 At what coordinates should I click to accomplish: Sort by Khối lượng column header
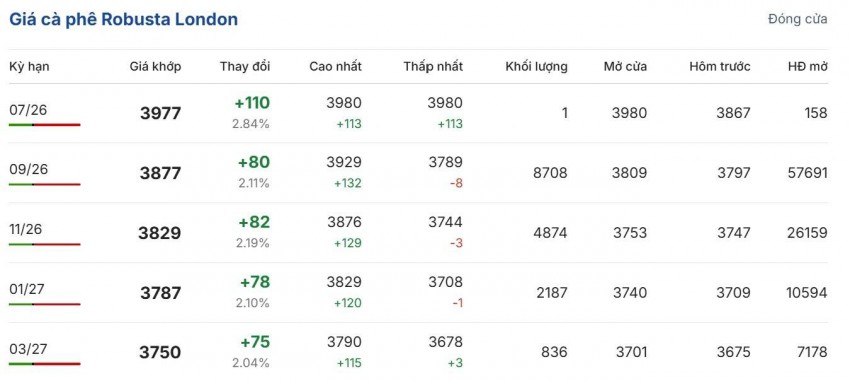(x=537, y=67)
